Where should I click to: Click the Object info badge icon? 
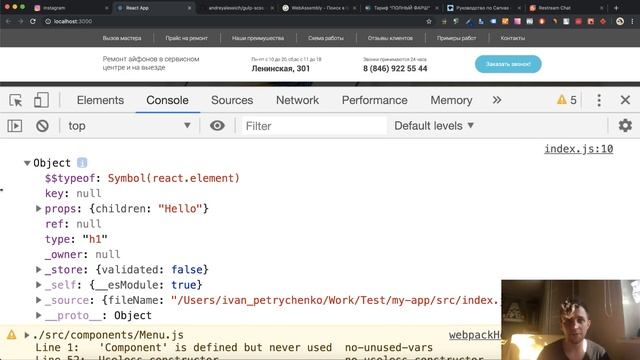(82, 163)
